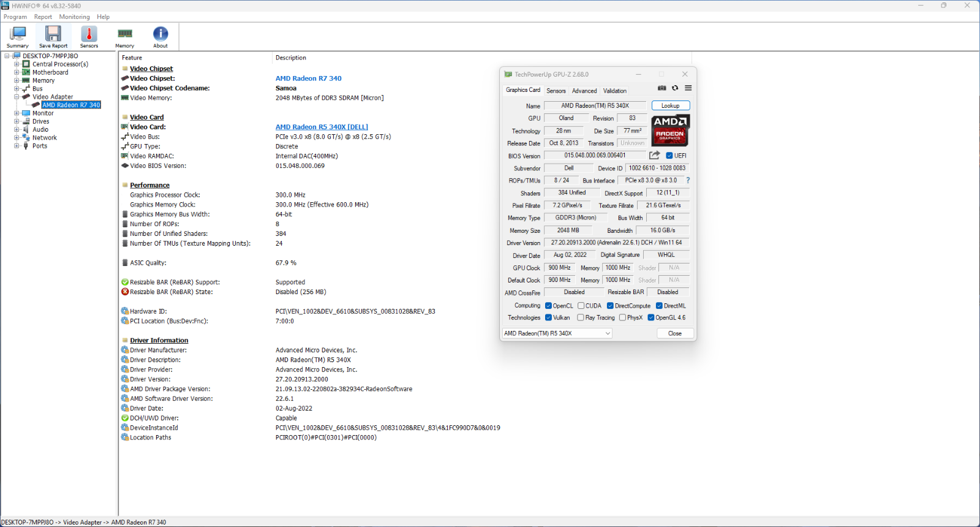Image resolution: width=980 pixels, height=527 pixels.
Task: Toggle the DirectML checkbox
Action: tap(659, 306)
